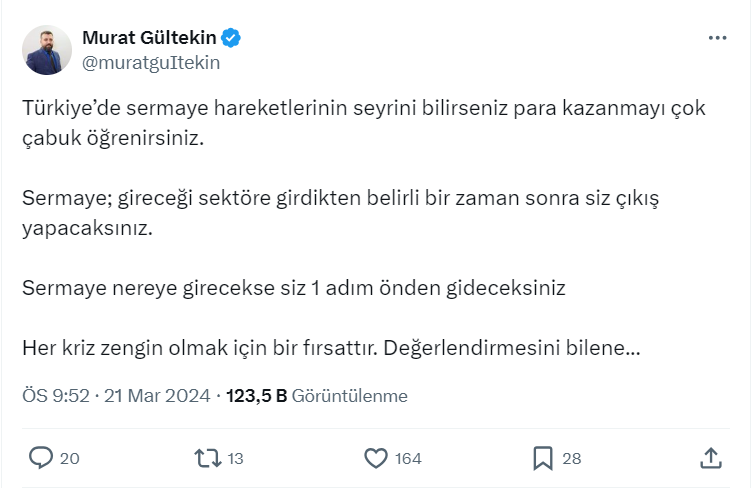Click the 21 Mar 2024 date

pyautogui.click(x=156, y=396)
